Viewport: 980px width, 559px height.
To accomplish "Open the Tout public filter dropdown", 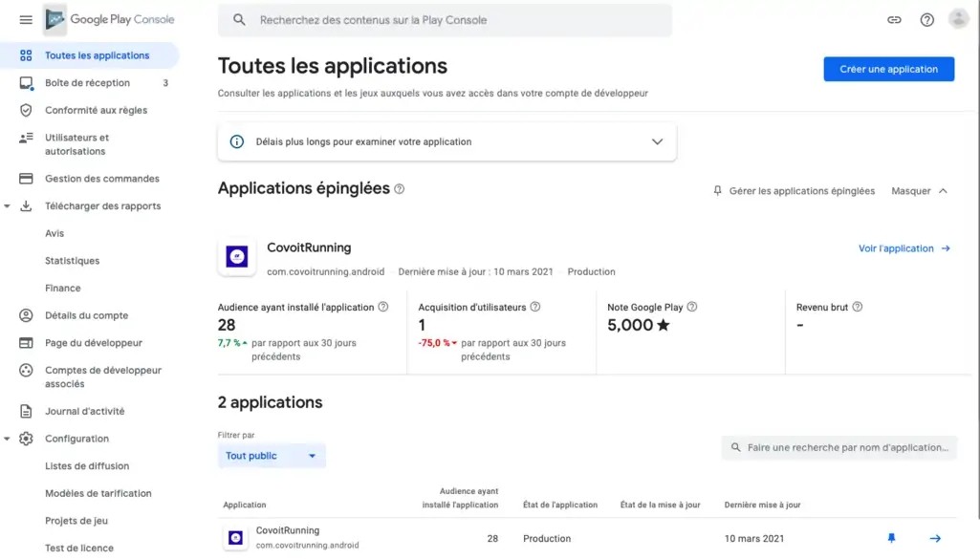I will point(271,456).
